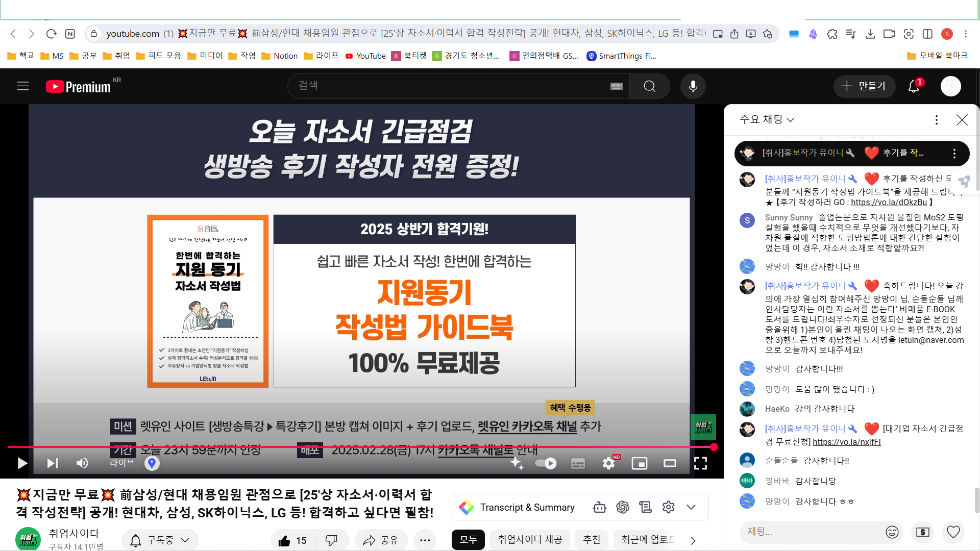The image size is (980, 551).
Task: Send a heart reaction in chat
Action: (x=953, y=532)
